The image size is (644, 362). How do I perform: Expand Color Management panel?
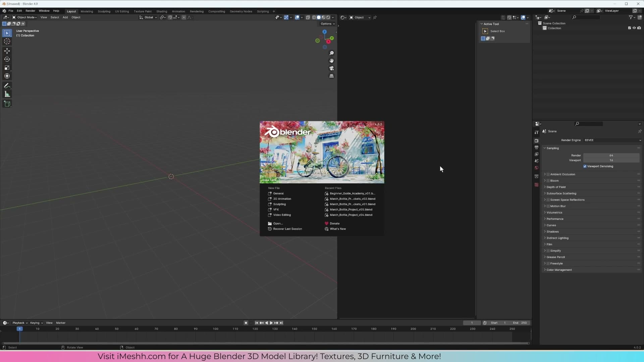(559, 270)
